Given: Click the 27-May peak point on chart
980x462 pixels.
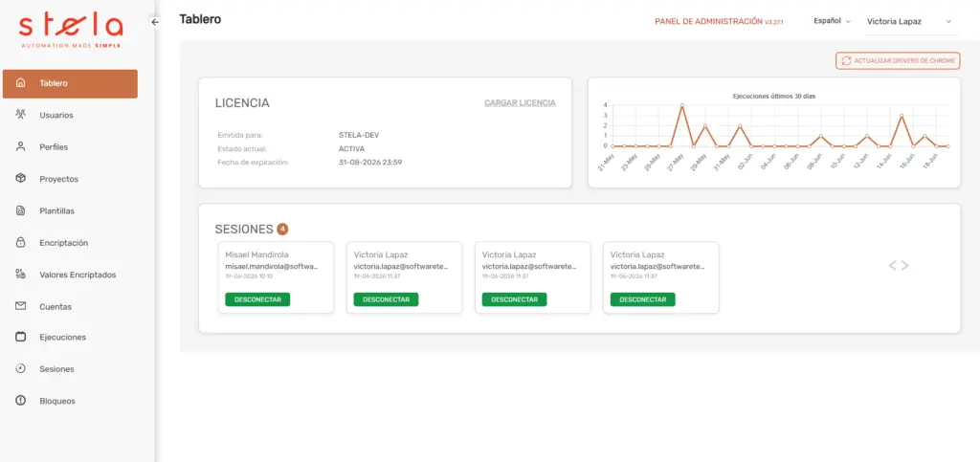Looking at the screenshot, I should [681, 105].
